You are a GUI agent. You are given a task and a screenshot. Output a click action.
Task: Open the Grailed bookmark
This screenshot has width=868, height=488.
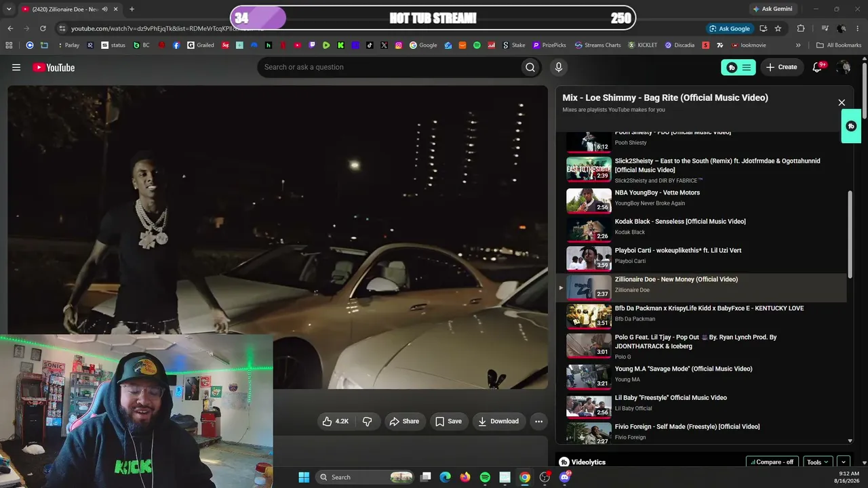[x=201, y=45]
